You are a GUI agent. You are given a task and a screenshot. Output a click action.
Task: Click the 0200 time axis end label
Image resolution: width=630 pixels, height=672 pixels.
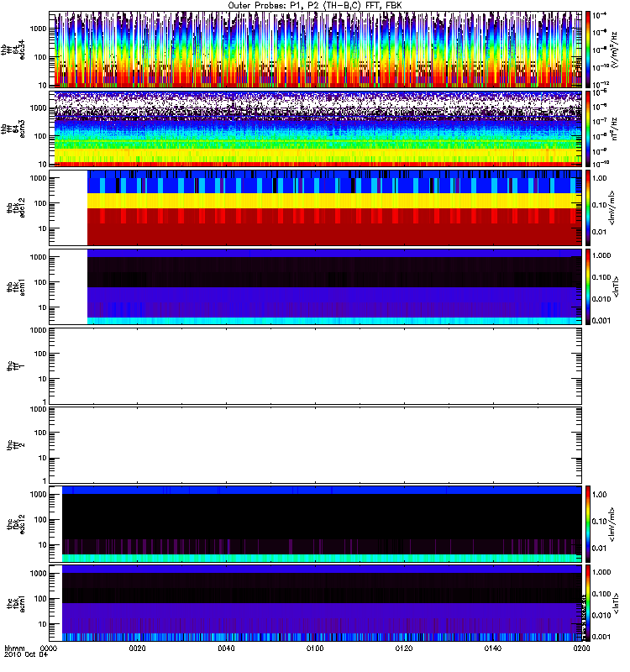tap(581, 648)
